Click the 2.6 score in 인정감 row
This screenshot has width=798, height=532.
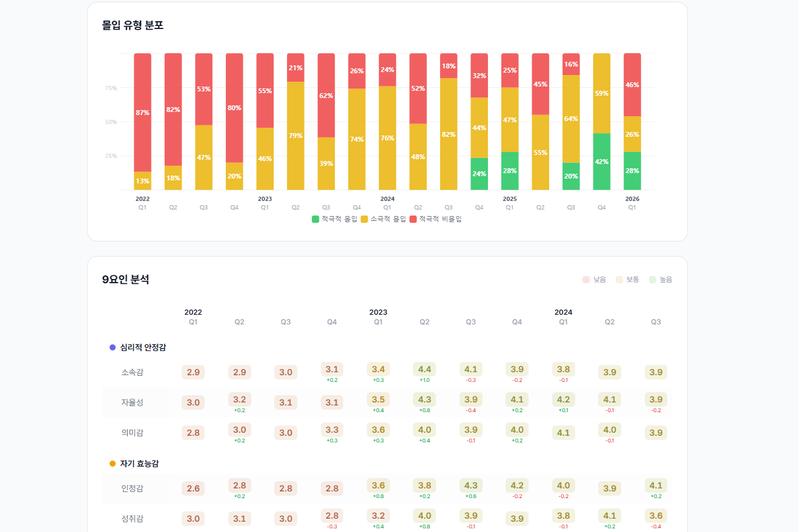(193, 488)
